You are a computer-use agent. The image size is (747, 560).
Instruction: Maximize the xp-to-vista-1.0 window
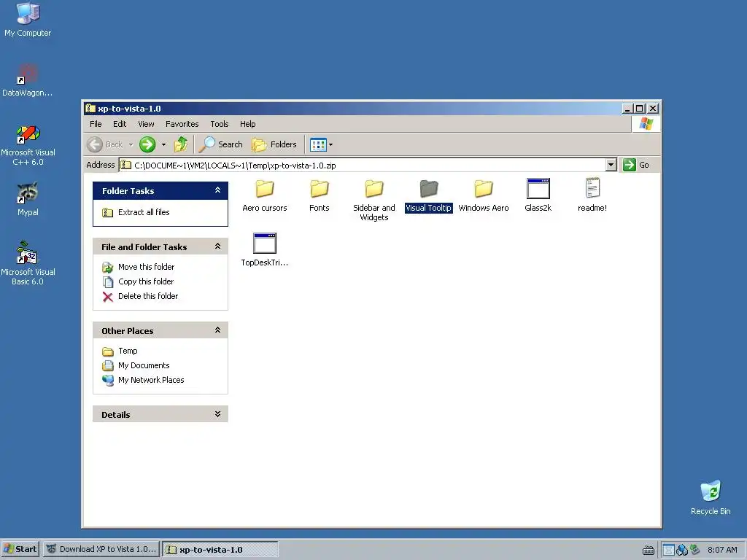pyautogui.click(x=639, y=109)
